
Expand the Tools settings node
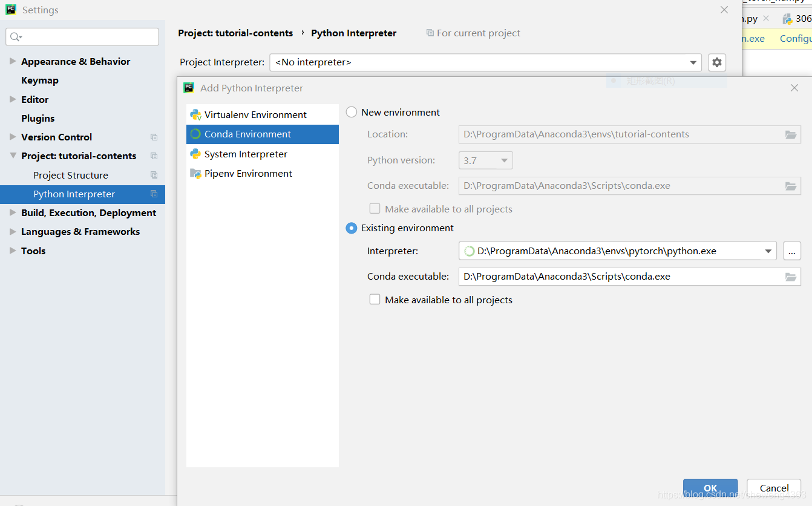[13, 251]
